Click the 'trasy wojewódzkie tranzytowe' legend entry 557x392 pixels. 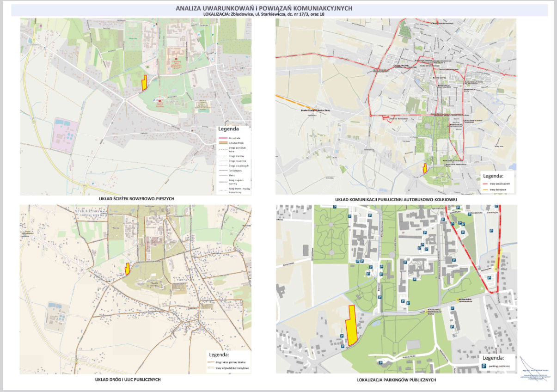click(x=233, y=368)
